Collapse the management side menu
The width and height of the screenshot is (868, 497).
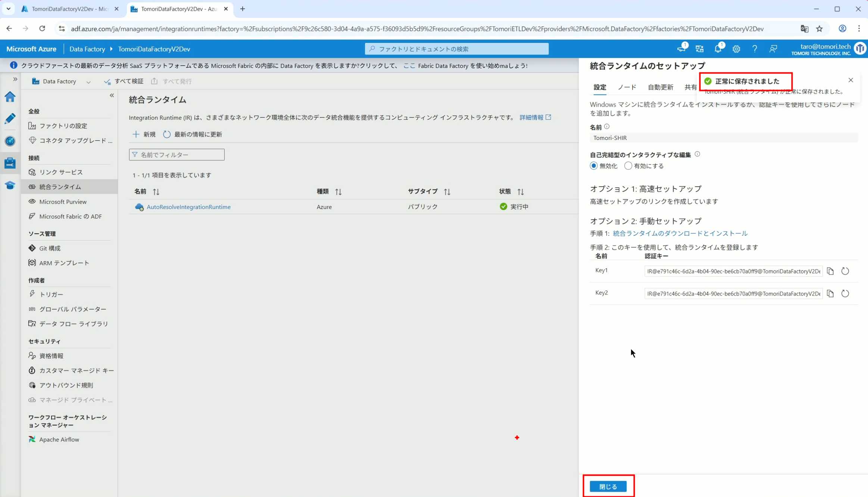[112, 96]
